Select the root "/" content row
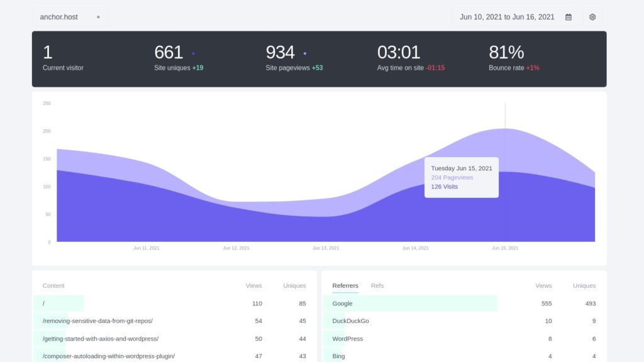Screen dimensions: 644x362 pos(44,304)
